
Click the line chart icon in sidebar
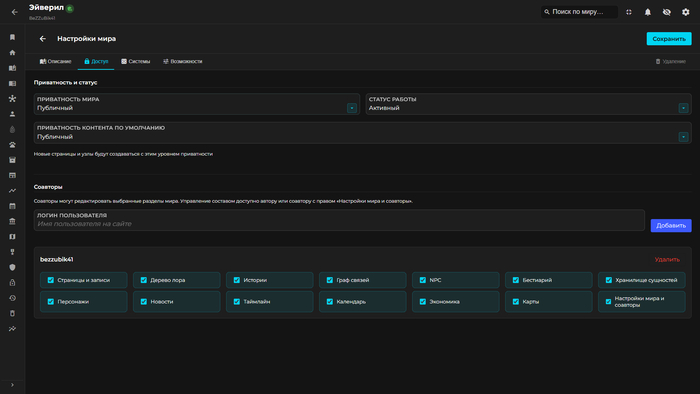pyautogui.click(x=12, y=191)
